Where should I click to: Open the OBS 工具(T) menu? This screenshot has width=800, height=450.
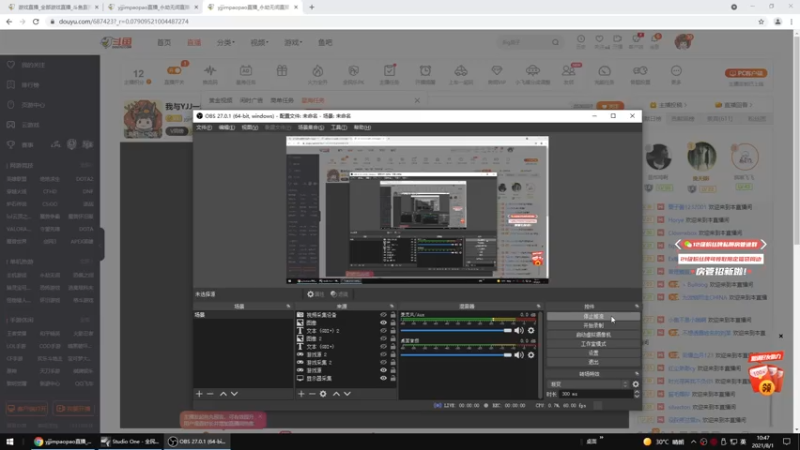click(339, 127)
